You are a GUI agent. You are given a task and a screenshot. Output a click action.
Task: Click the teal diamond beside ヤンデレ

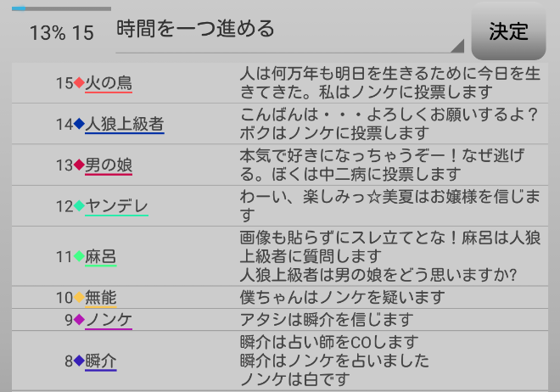(80, 205)
